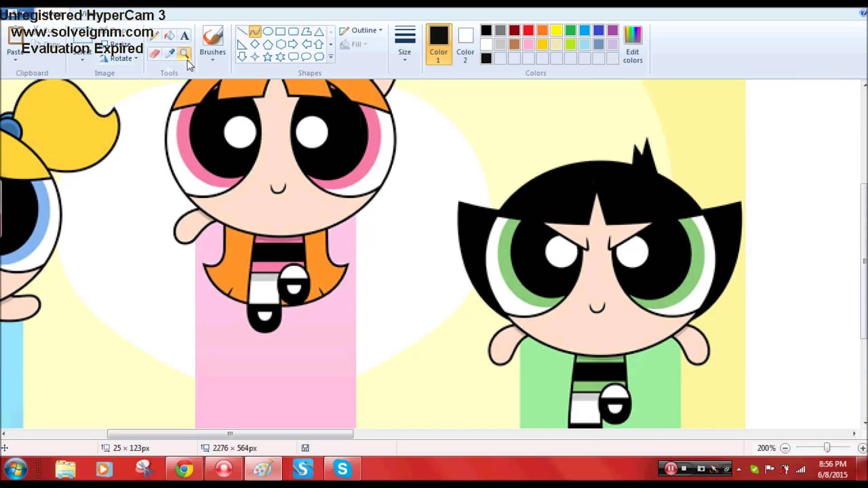
Task: Select the Fill with color bucket tool
Action: click(170, 36)
